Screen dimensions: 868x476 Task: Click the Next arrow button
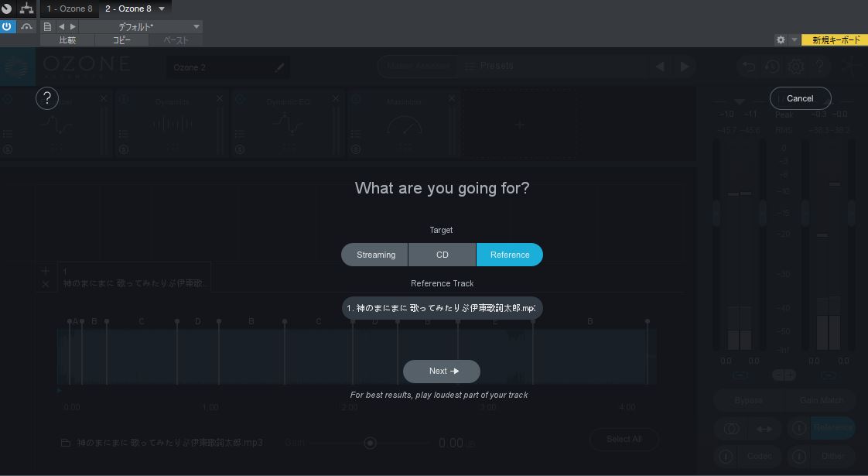pyautogui.click(x=442, y=372)
